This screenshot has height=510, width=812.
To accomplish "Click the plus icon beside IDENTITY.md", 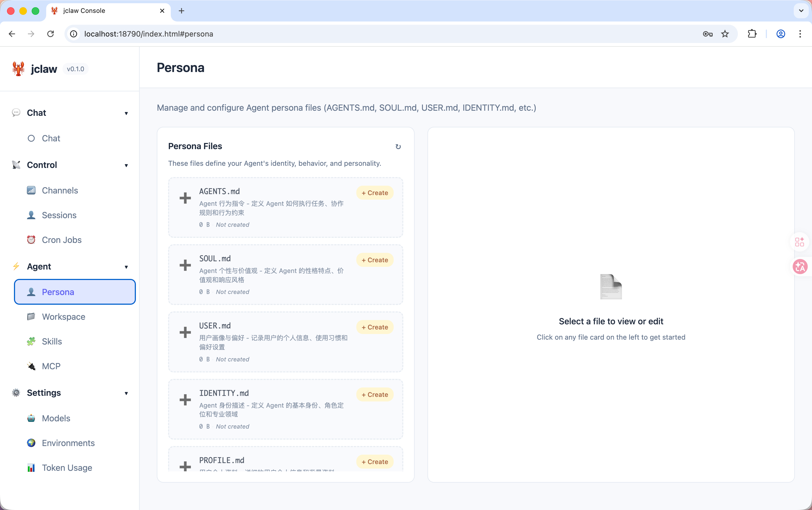I will tap(185, 400).
